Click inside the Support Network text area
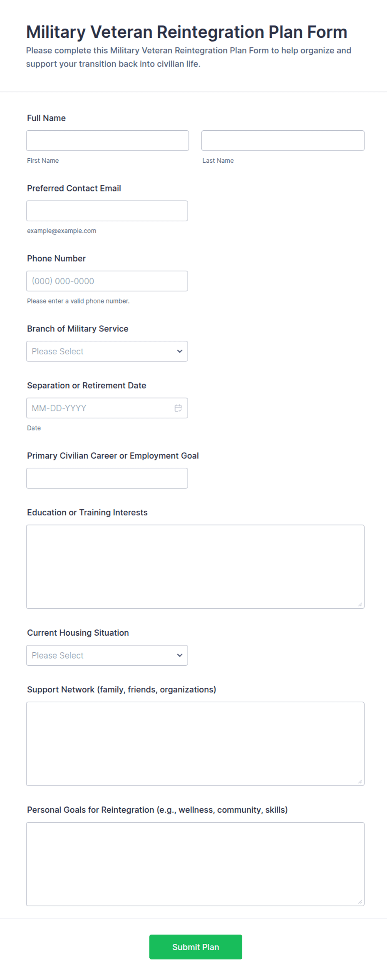Image resolution: width=387 pixels, height=980 pixels. coord(195,744)
